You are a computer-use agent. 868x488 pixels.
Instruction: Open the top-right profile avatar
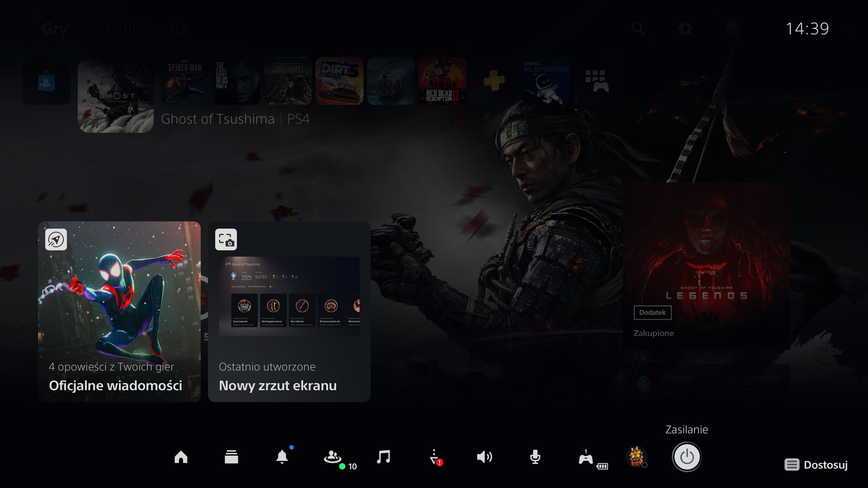732,28
